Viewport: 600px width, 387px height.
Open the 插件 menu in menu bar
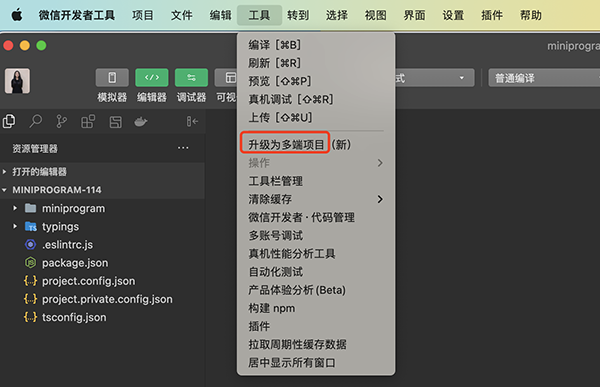492,15
